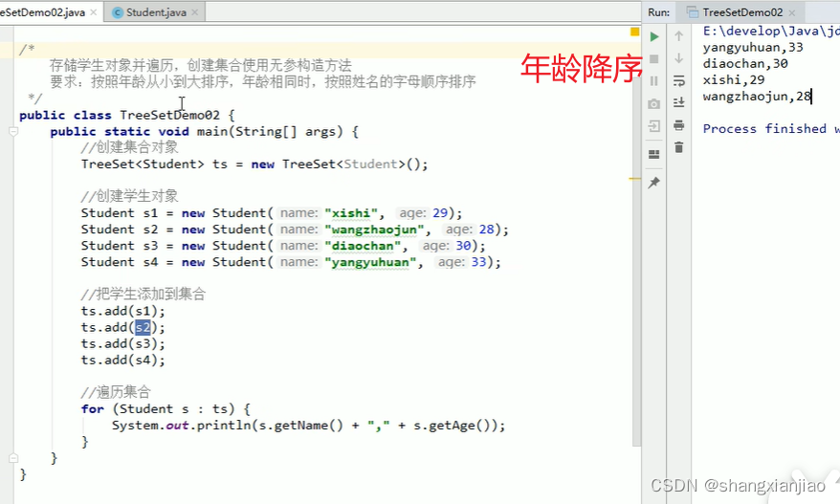The height and width of the screenshot is (504, 840).
Task: Click the print console output icon
Action: (678, 125)
